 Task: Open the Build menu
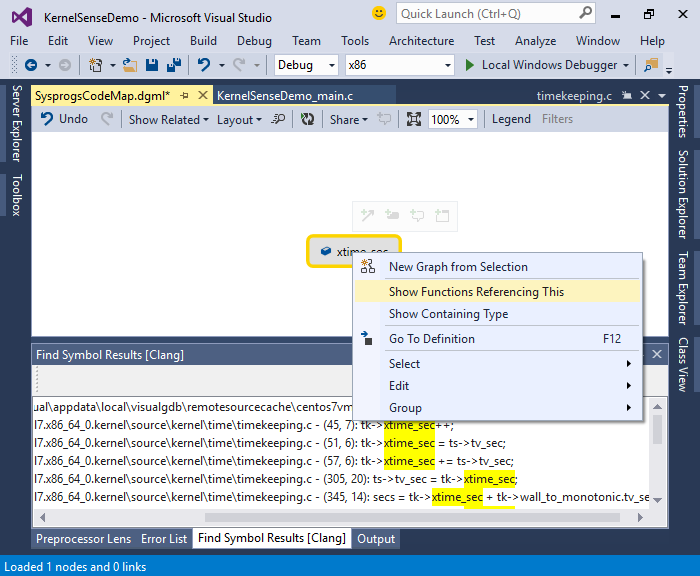(x=203, y=41)
